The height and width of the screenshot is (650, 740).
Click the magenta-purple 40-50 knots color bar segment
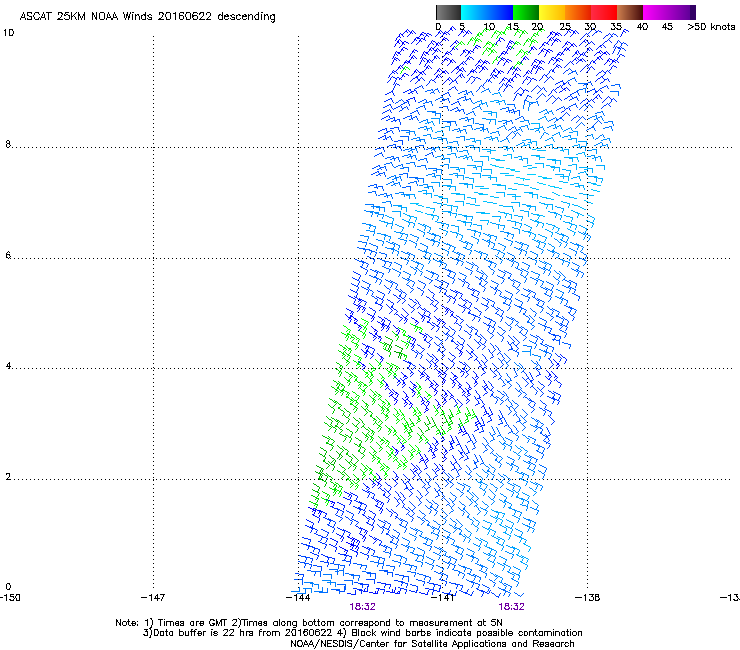pyautogui.click(x=669, y=12)
